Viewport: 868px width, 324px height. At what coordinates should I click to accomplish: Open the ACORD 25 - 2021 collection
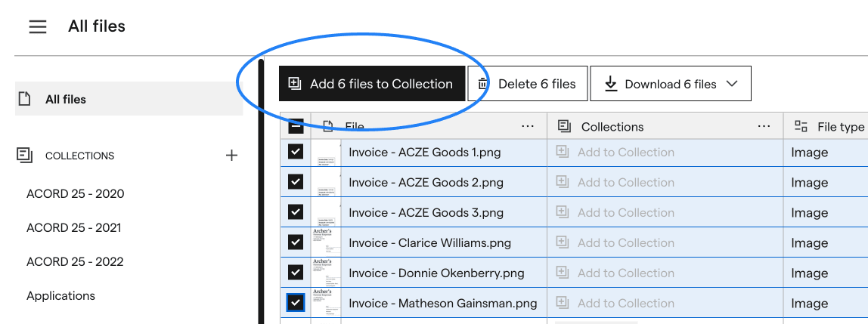click(73, 228)
